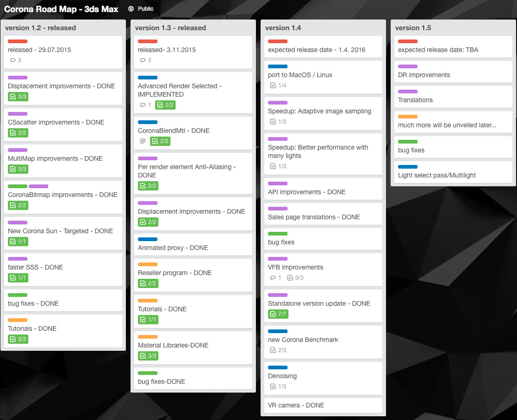Open the VR camera - DONE card
The height and width of the screenshot is (420, 517).
click(323, 406)
